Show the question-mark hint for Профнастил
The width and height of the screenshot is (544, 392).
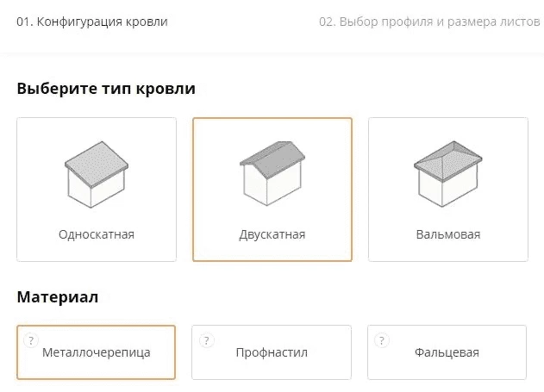(206, 340)
